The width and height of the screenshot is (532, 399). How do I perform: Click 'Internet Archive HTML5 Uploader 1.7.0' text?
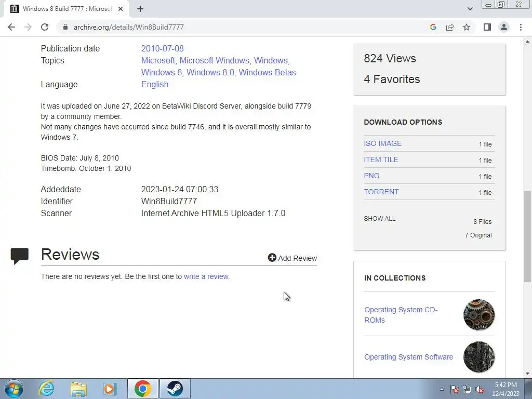(x=213, y=213)
